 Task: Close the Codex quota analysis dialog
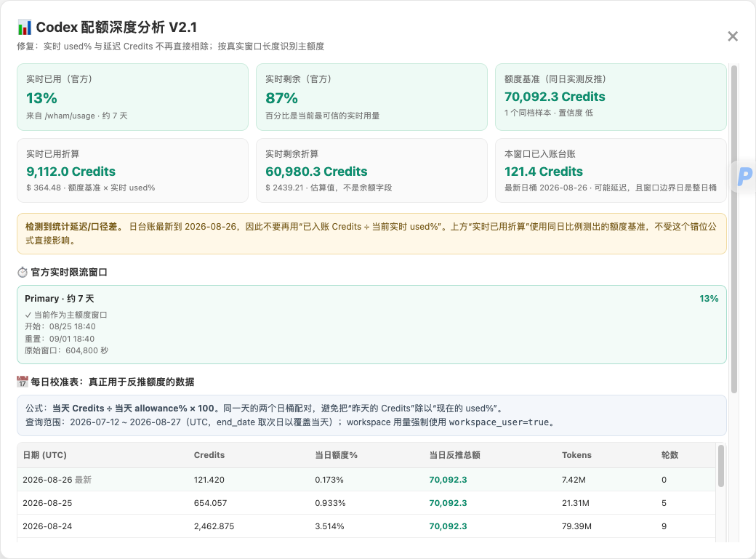coord(733,36)
